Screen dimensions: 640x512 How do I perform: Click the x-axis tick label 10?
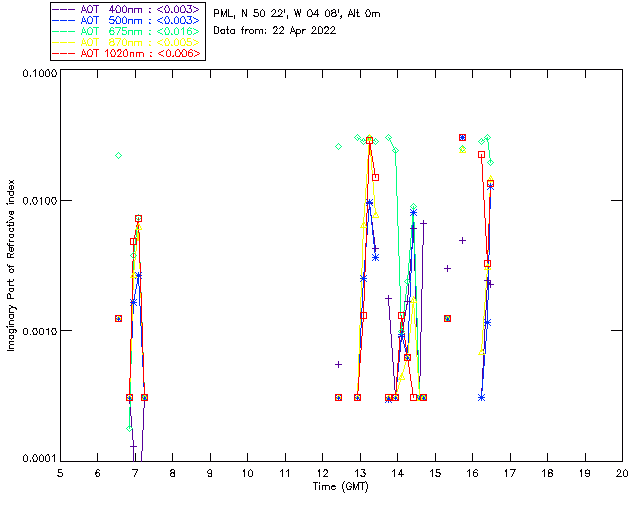tap(247, 473)
